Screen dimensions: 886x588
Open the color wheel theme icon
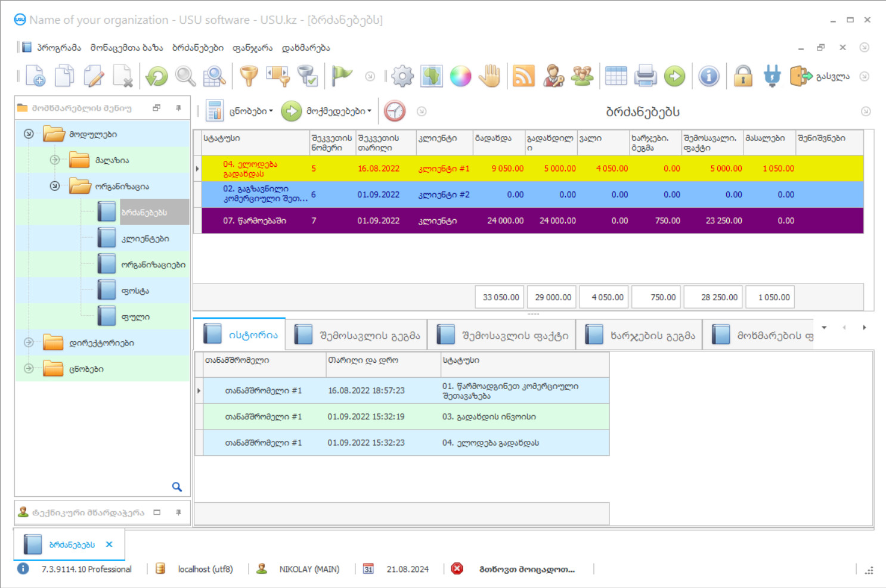460,76
